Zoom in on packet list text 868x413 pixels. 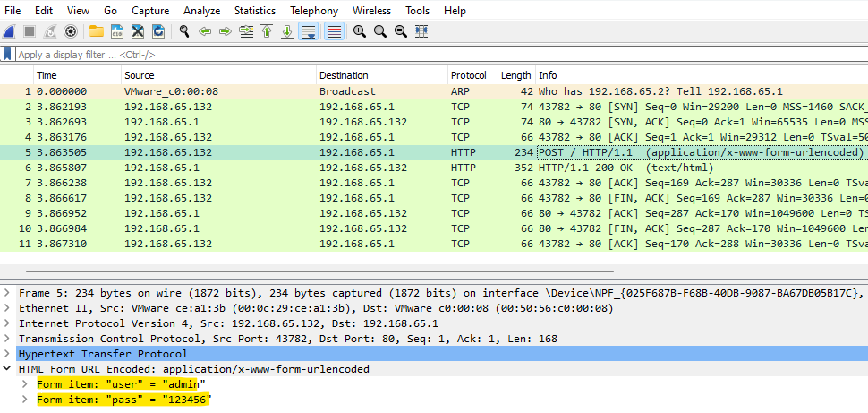(x=360, y=31)
